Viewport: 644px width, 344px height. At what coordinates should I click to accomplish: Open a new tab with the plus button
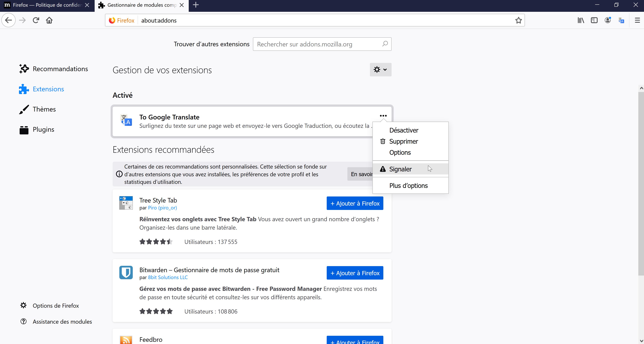point(196,5)
